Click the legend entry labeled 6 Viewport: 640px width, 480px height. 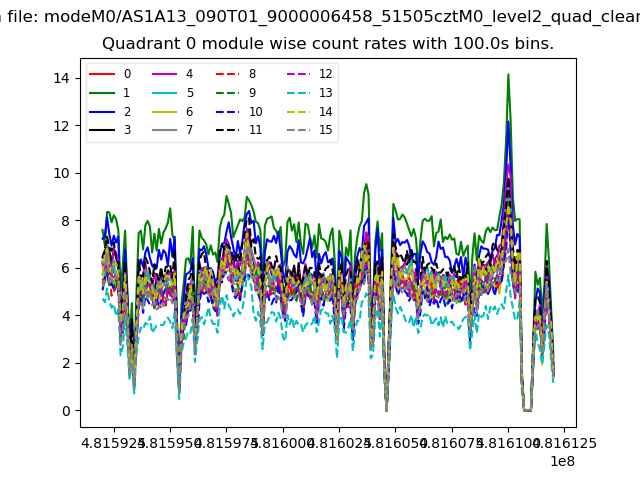(x=173, y=111)
